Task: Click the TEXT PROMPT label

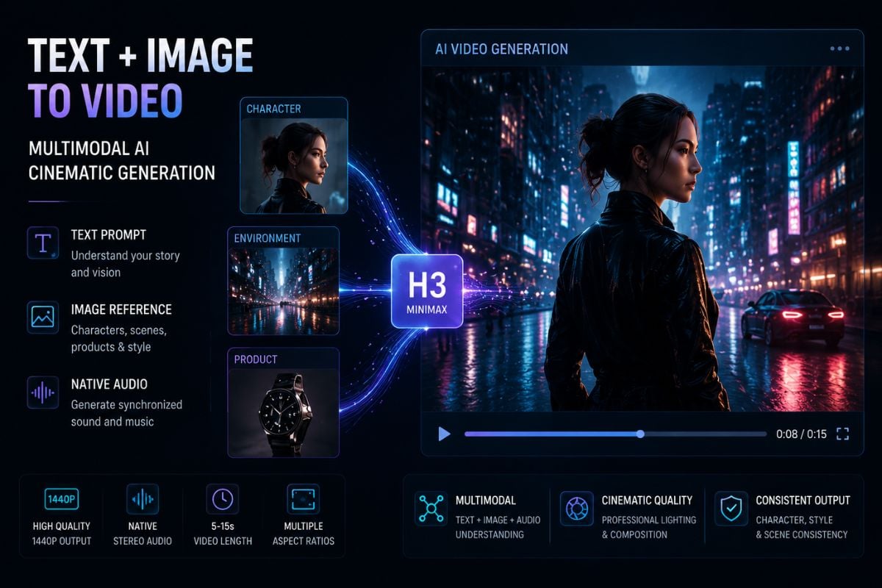Action: pos(108,235)
